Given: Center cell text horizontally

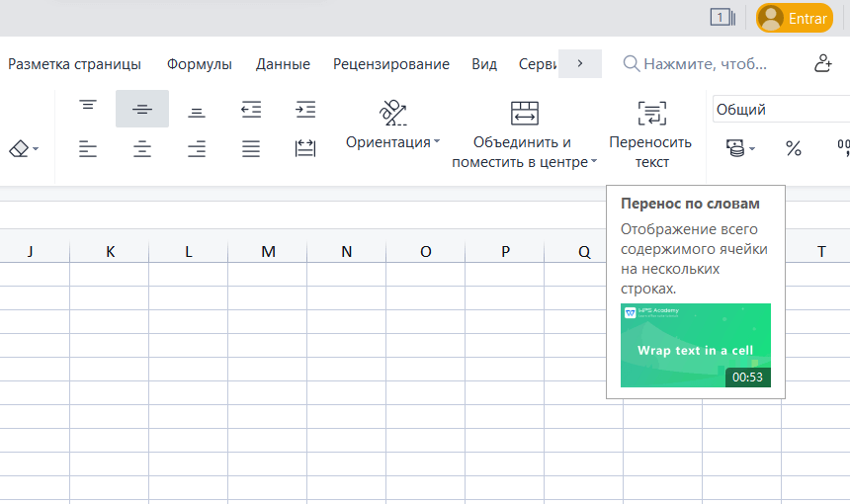Looking at the screenshot, I should pyautogui.click(x=142, y=149).
